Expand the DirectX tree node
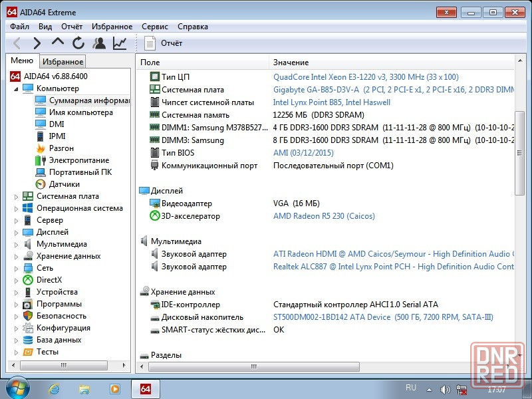Screen dimensions: 532x399 16,280
